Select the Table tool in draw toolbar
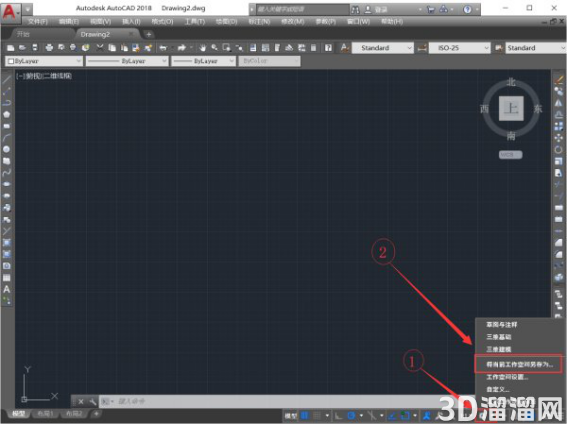 7,278
